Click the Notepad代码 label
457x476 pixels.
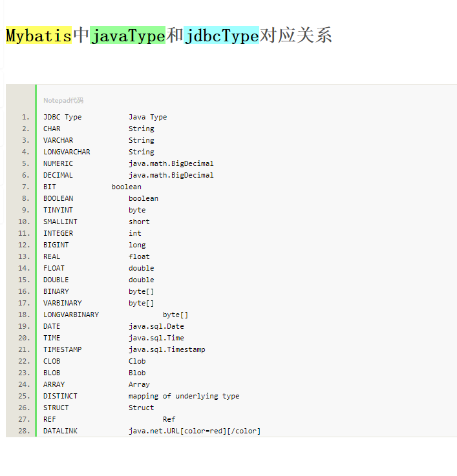point(63,101)
